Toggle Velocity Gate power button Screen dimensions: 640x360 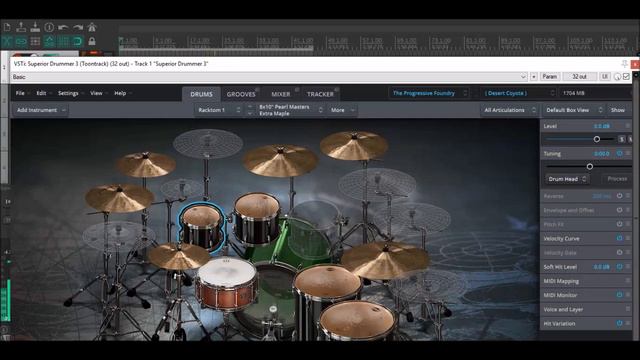pyautogui.click(x=619, y=252)
